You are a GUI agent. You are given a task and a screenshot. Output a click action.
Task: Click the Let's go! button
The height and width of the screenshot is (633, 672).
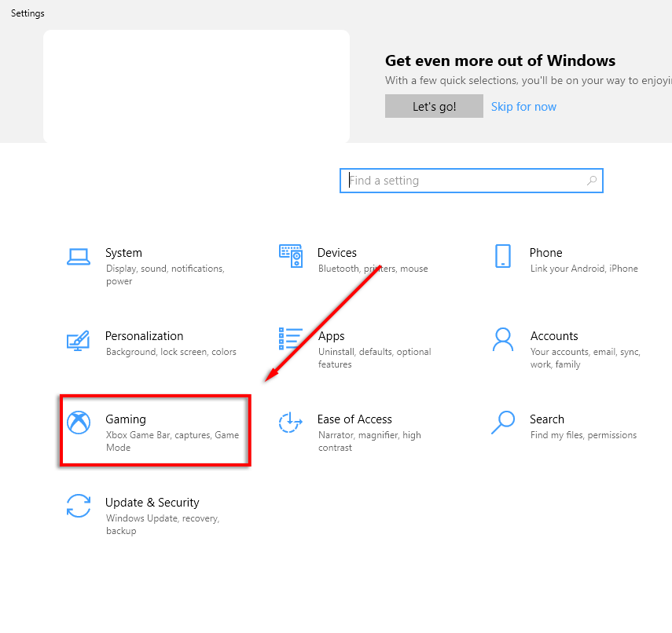(x=434, y=106)
